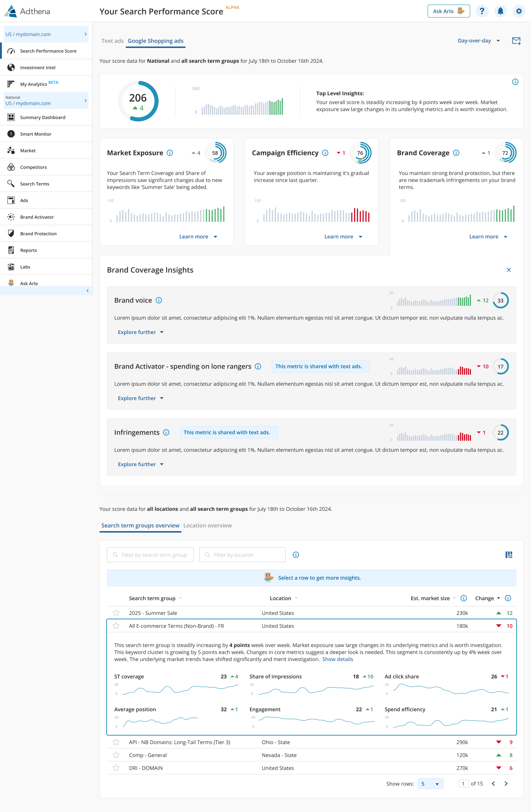The image size is (531, 812).
Task: Click the Filter by search term group field
Action: [150, 555]
